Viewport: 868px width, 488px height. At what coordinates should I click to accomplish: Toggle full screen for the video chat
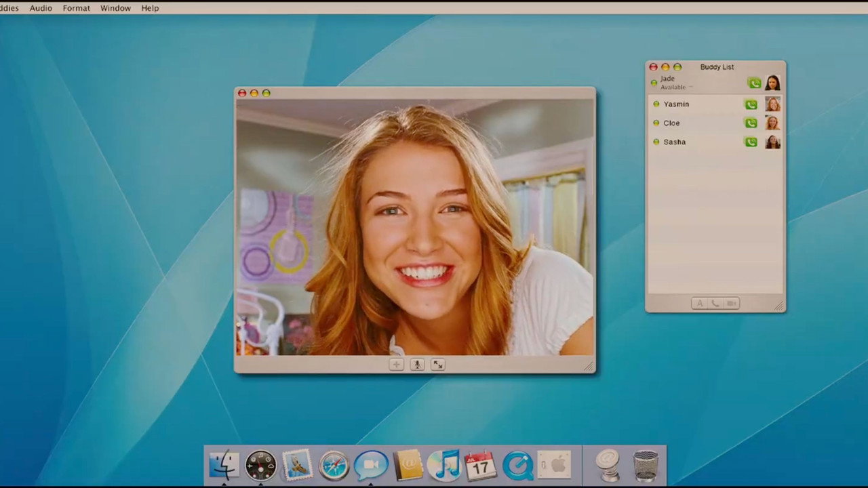[x=438, y=365]
